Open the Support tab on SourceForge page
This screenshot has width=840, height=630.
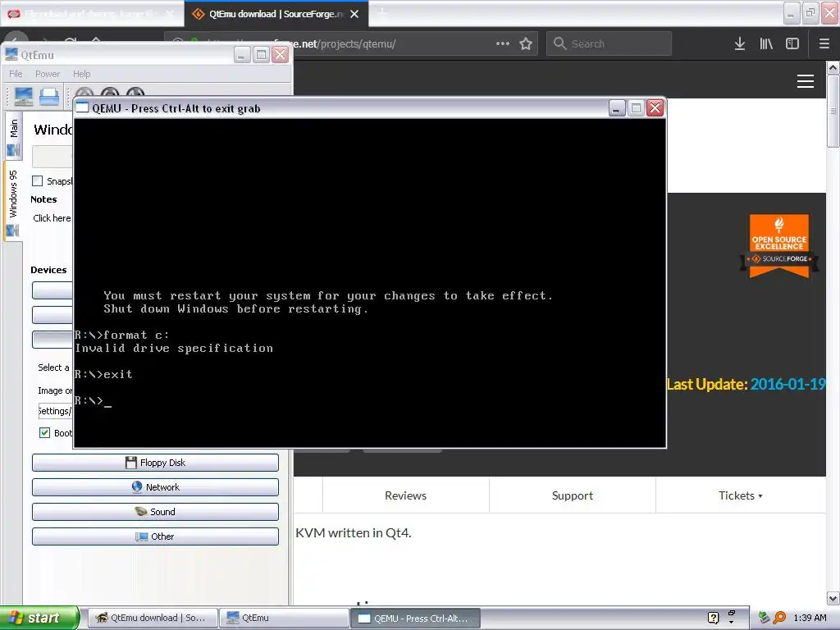pos(572,495)
